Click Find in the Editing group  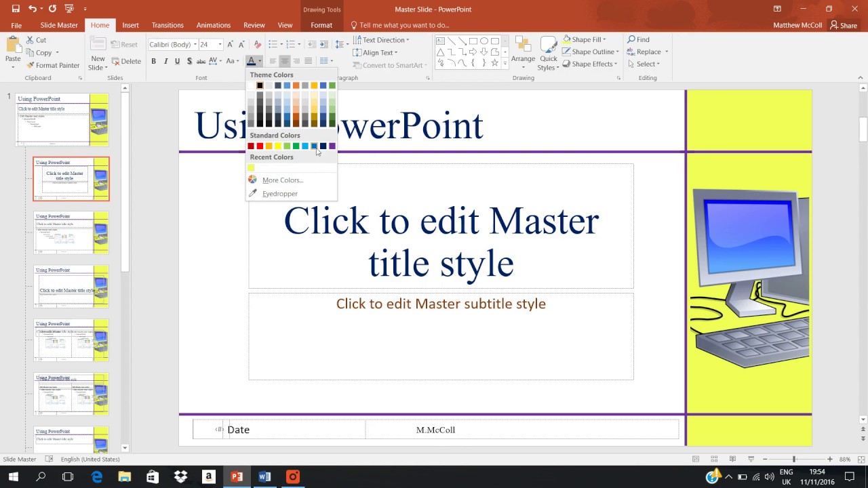(x=638, y=39)
